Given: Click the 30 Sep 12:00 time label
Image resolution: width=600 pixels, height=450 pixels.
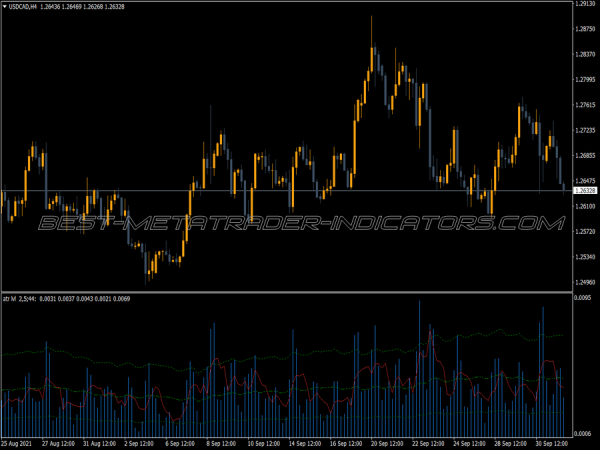Looking at the screenshot, I should click(x=552, y=444).
